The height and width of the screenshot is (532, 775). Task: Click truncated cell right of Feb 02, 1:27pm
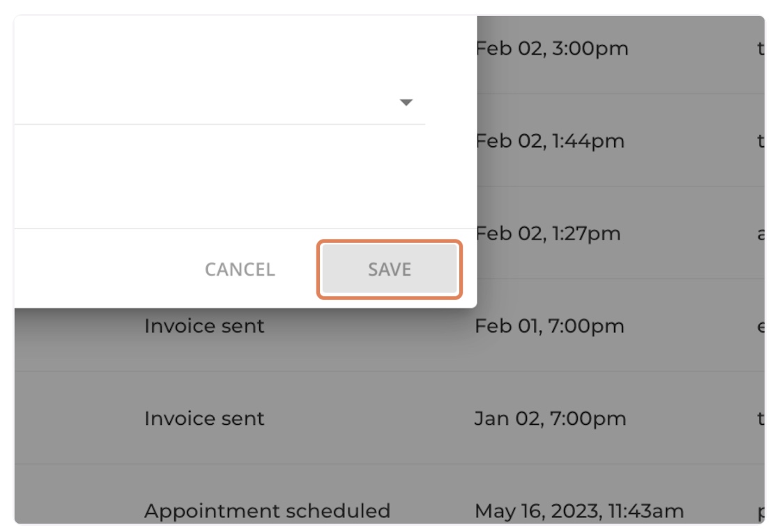[x=760, y=233]
